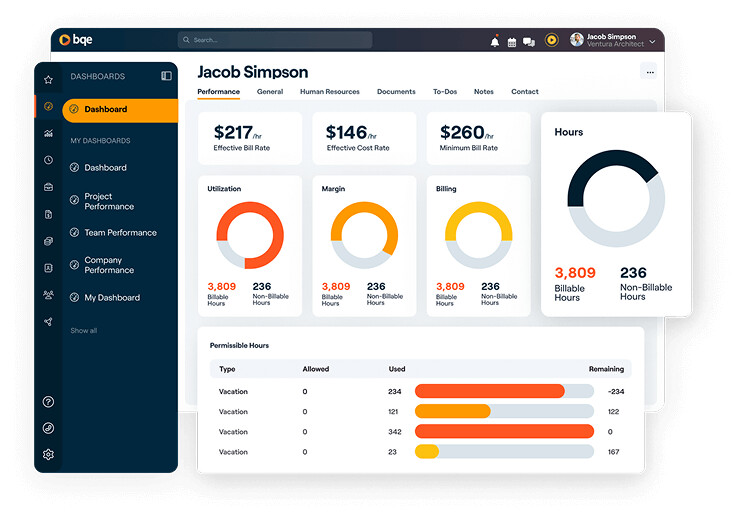Image resolution: width=754 pixels, height=515 pixels.
Task: Switch to the Documents tab
Action: [x=396, y=92]
